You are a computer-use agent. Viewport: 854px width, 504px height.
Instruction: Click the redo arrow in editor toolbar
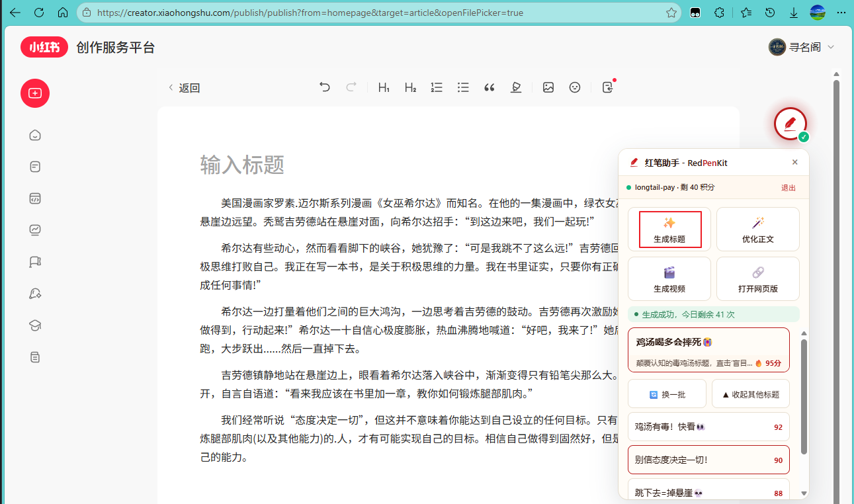351,87
